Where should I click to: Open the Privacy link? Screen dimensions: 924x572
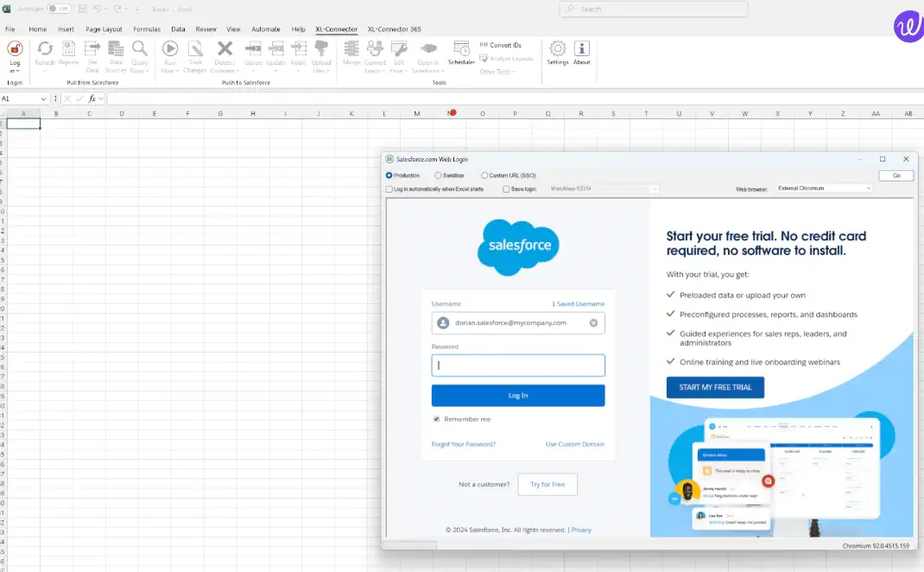click(x=581, y=530)
